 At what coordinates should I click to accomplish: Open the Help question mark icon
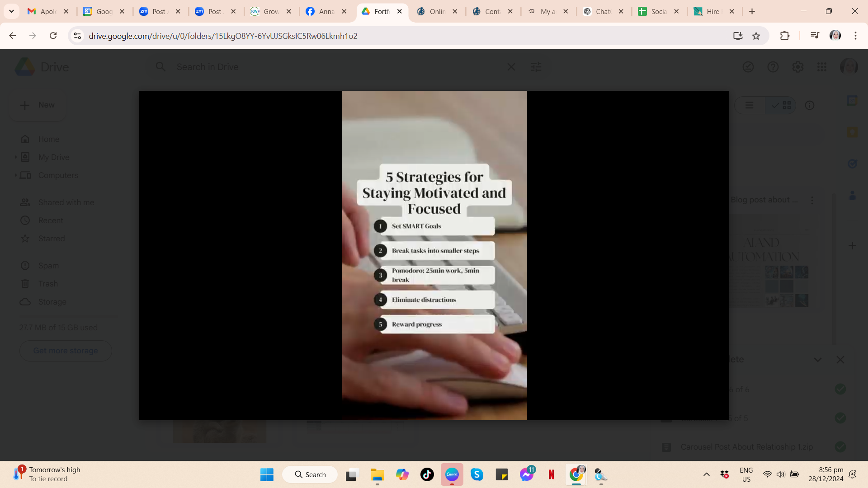[773, 67]
